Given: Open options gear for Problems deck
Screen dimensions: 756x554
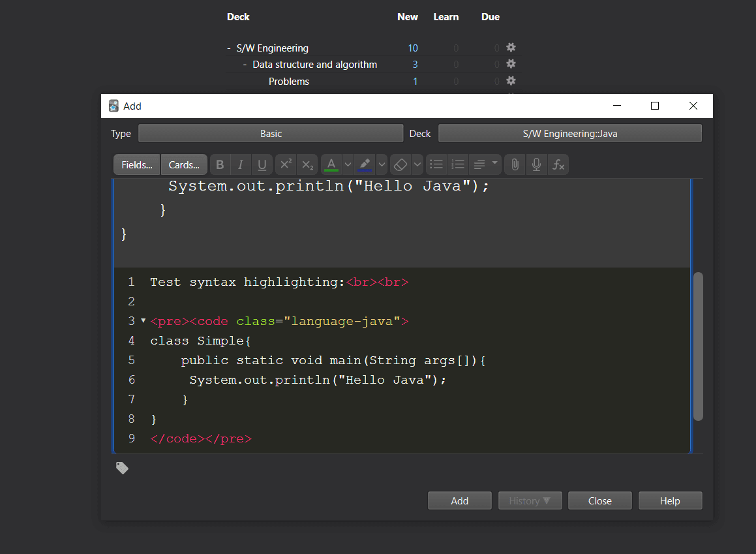Looking at the screenshot, I should (x=511, y=80).
